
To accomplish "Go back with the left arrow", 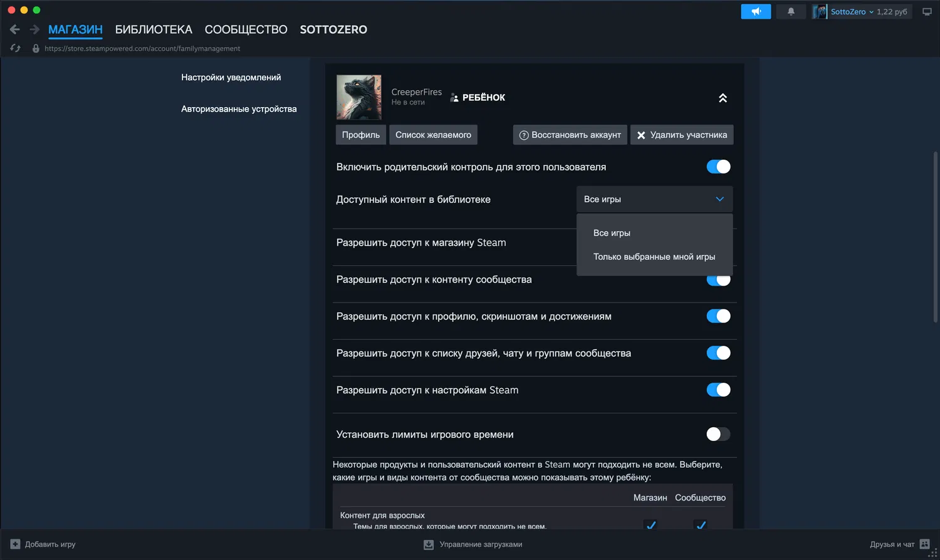I will tap(15, 29).
